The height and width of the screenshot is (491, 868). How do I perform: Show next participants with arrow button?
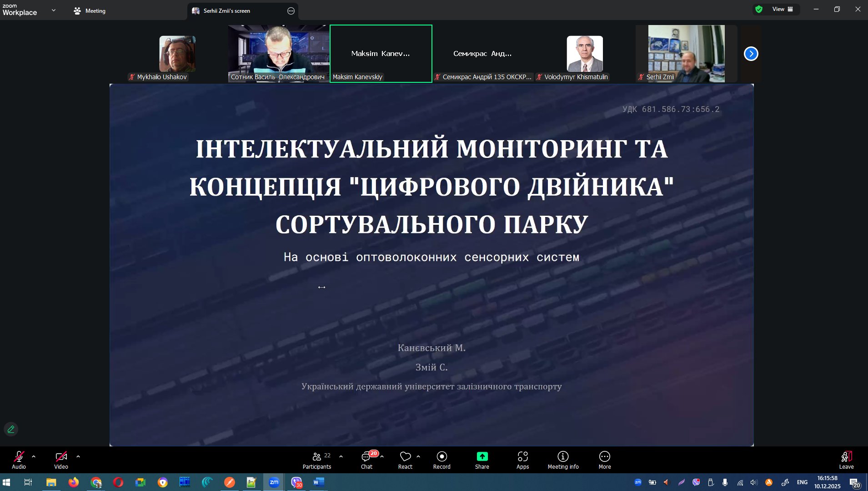click(751, 54)
